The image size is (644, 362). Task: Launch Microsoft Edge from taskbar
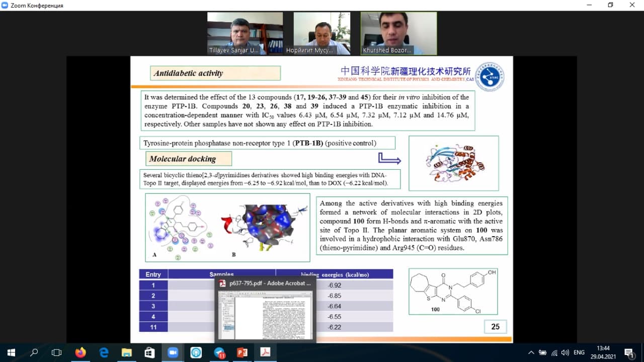point(104,352)
